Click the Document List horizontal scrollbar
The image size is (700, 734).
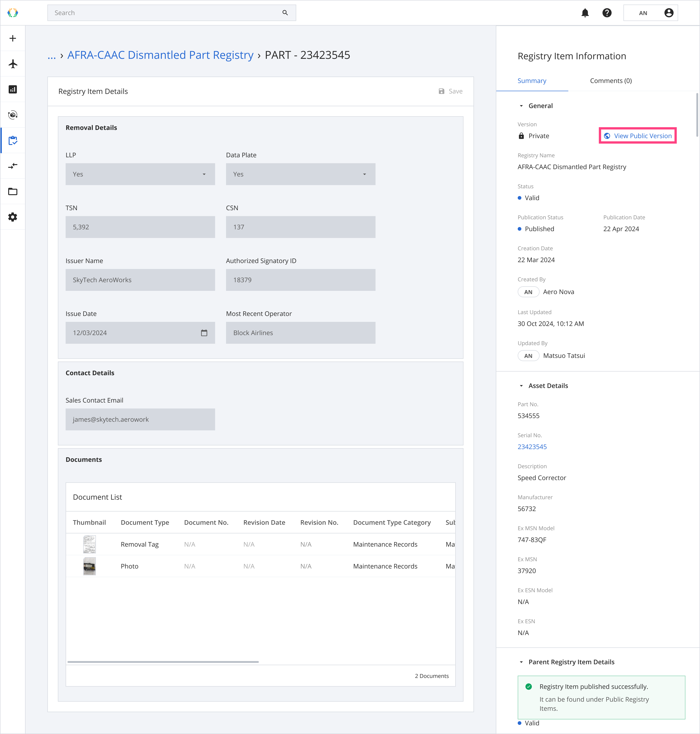163,662
